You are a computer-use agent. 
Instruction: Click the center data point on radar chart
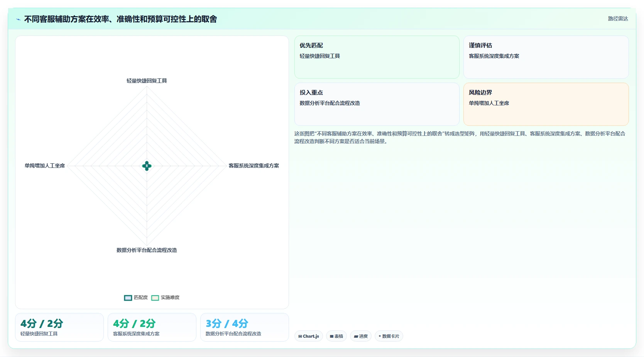[x=147, y=166]
